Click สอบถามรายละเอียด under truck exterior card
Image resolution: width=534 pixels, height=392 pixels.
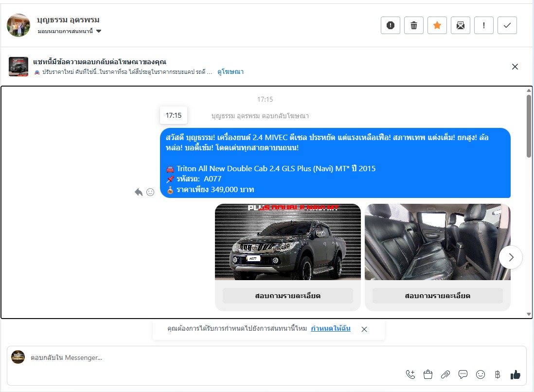coord(288,296)
